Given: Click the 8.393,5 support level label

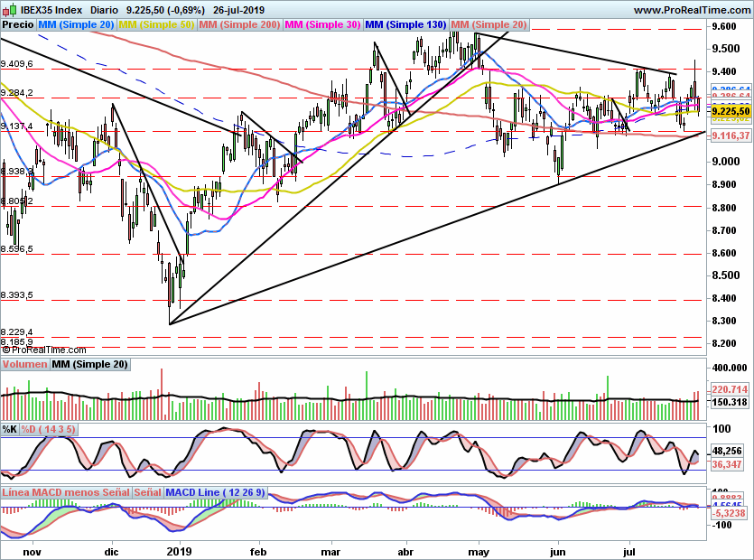Looking at the screenshot, I should coord(17,295).
